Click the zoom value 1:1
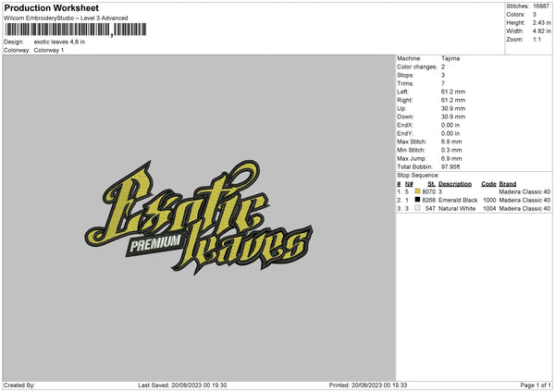 point(536,39)
